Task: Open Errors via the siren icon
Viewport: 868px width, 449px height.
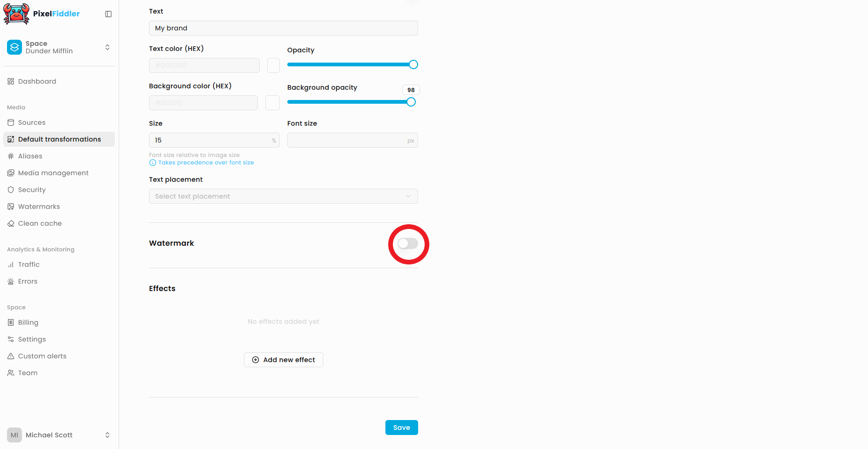Action: [x=11, y=281]
